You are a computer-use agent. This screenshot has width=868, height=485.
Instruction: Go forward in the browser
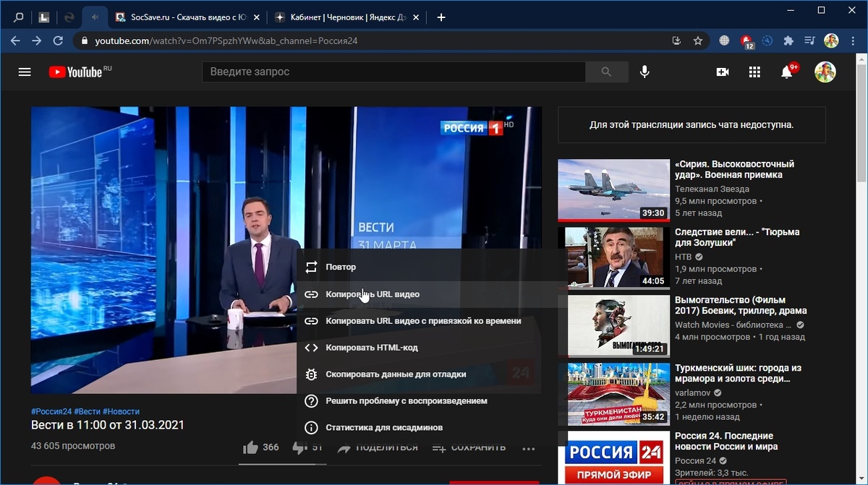click(37, 40)
